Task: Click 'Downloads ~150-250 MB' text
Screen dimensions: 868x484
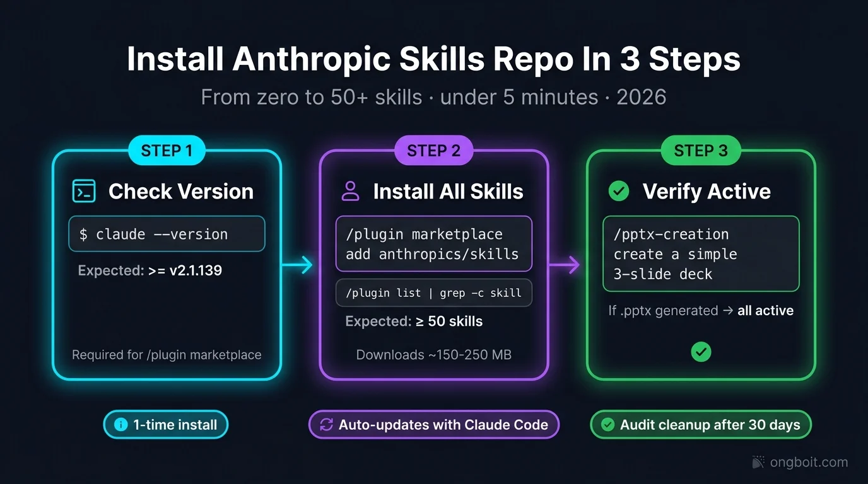Action: pos(433,355)
